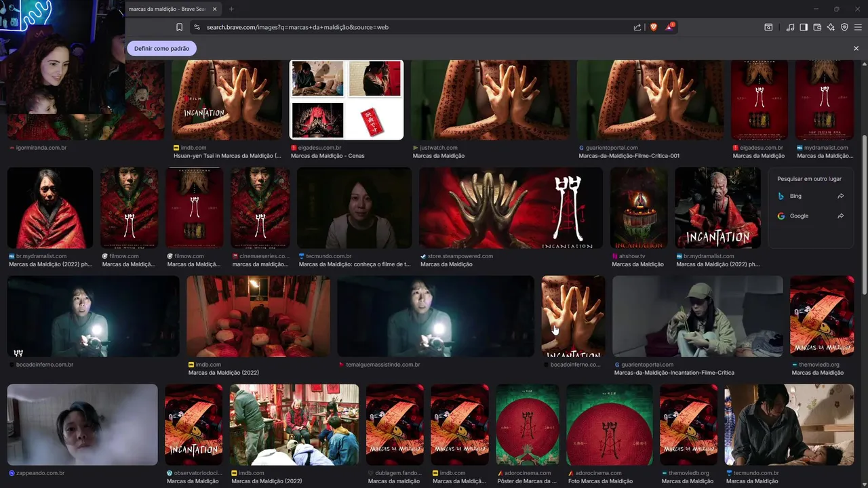The height and width of the screenshot is (488, 868).
Task: Open the Brave main hamburger menu
Action: [858, 27]
